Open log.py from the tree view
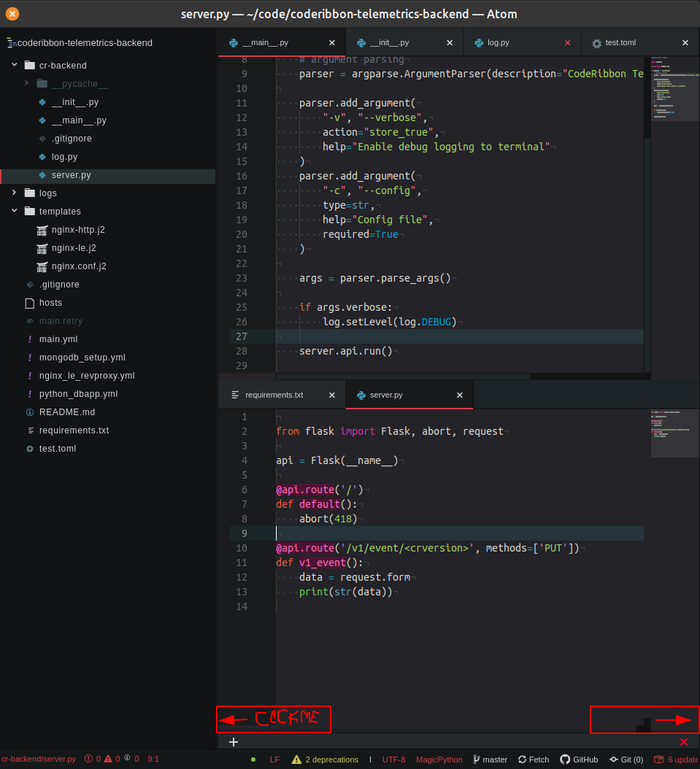This screenshot has height=769, width=700. [64, 156]
